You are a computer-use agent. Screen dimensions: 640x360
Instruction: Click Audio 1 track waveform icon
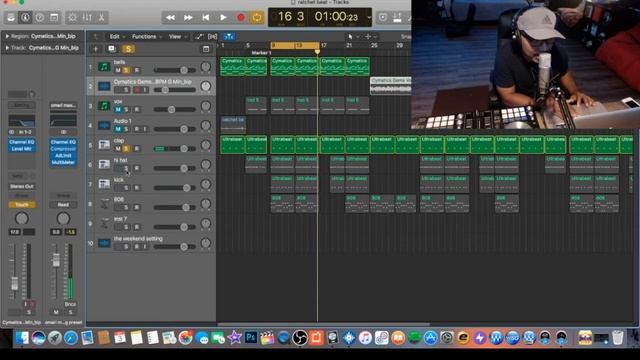pyautogui.click(x=104, y=125)
